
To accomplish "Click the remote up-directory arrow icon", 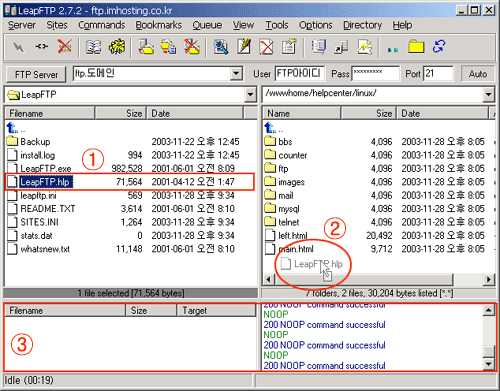I will tap(270, 128).
